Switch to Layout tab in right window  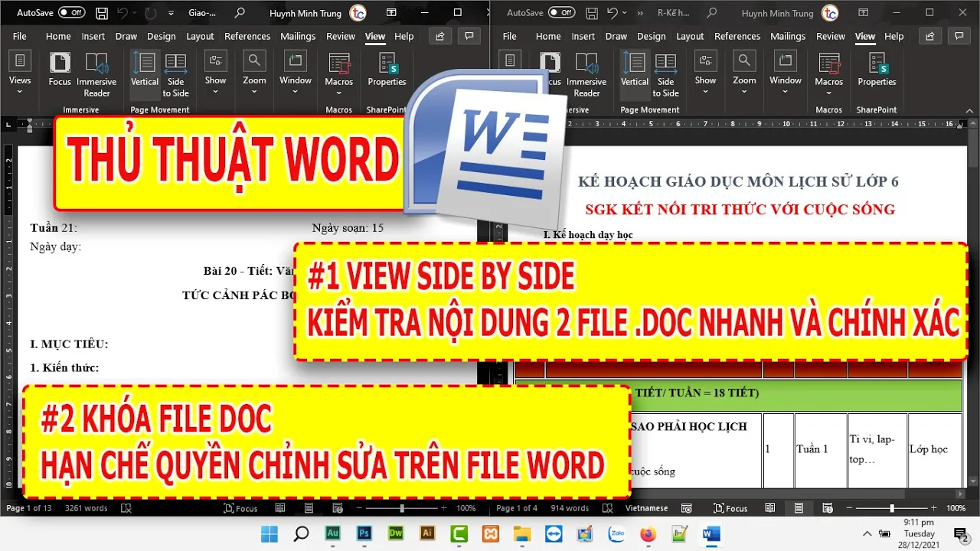tap(690, 36)
